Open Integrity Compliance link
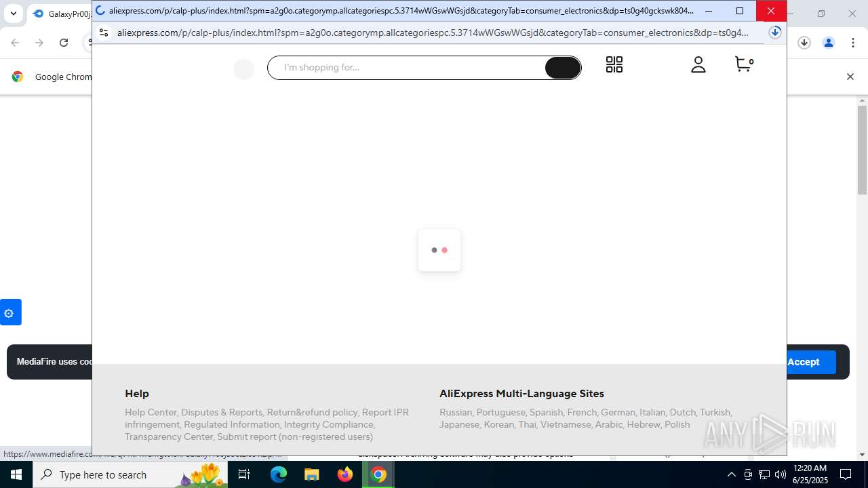 pos(330,424)
